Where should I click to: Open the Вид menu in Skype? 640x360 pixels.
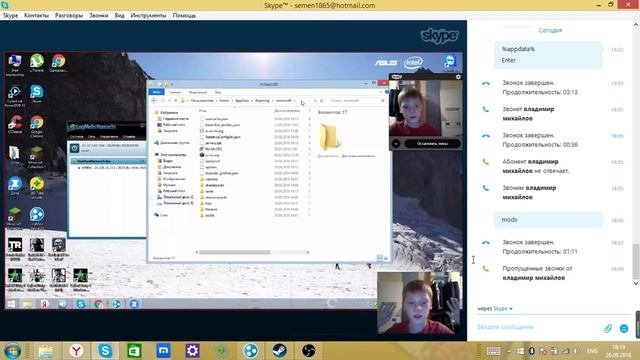click(x=119, y=16)
